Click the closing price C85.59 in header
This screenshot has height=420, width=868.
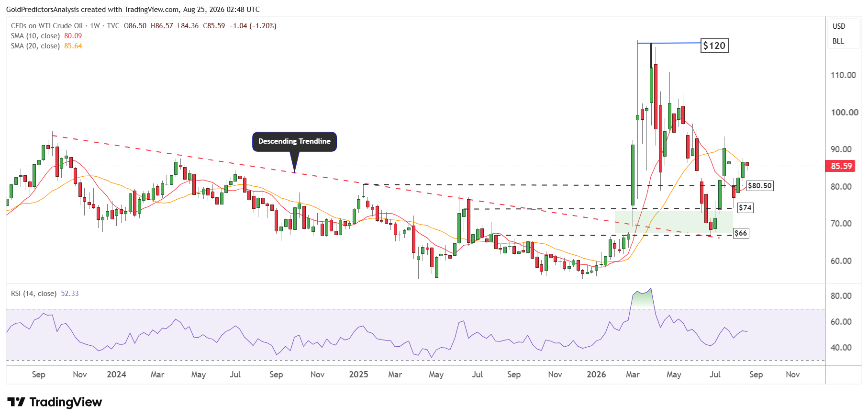click(214, 26)
